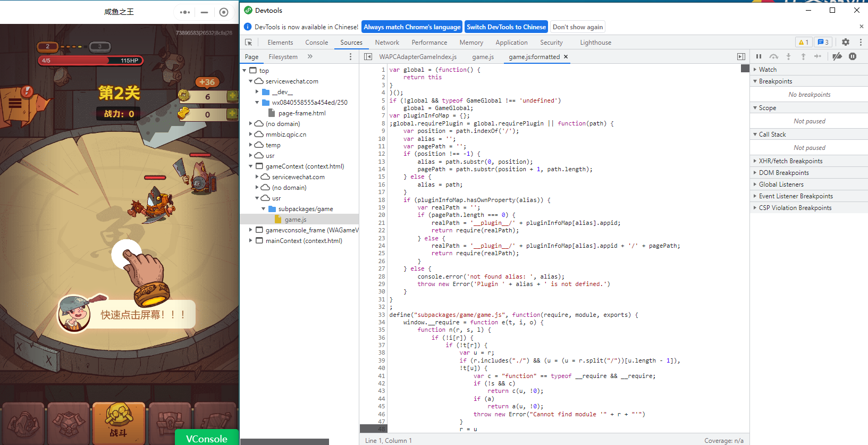Click Switch DevTools to Chinese button
The width and height of the screenshot is (868, 445).
click(x=506, y=27)
